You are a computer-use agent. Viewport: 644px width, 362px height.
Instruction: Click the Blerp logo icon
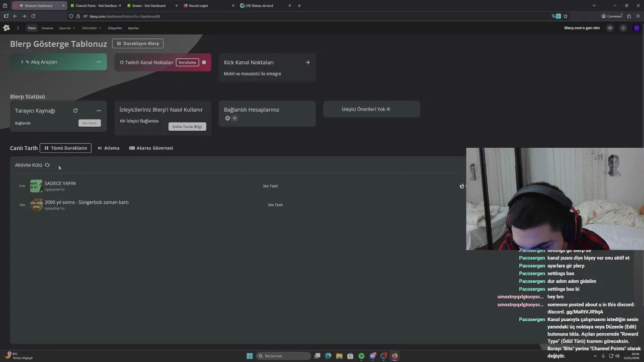pyautogui.click(x=7, y=28)
